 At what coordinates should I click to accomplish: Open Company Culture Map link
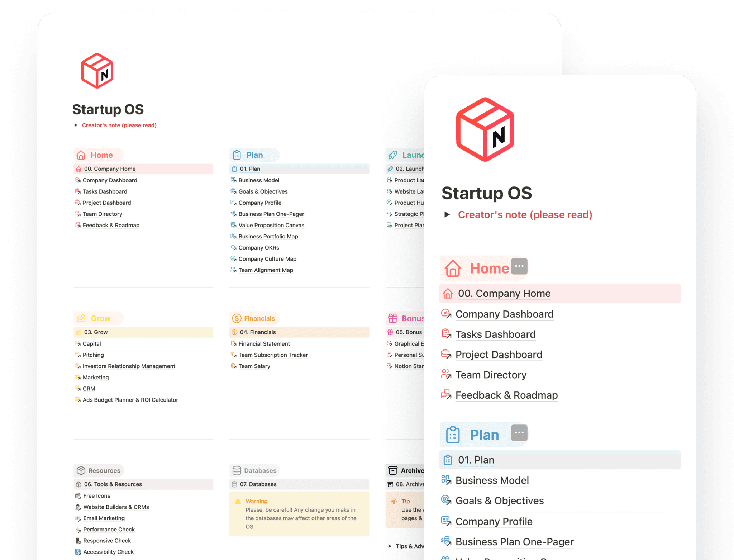267,259
